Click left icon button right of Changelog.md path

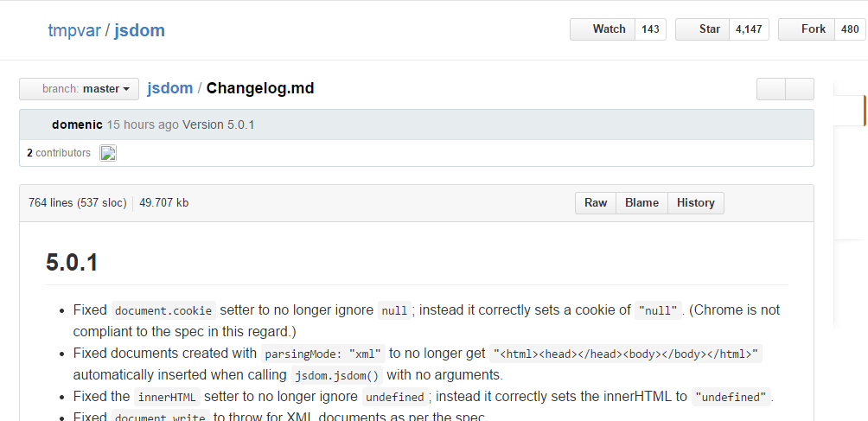[771, 89]
